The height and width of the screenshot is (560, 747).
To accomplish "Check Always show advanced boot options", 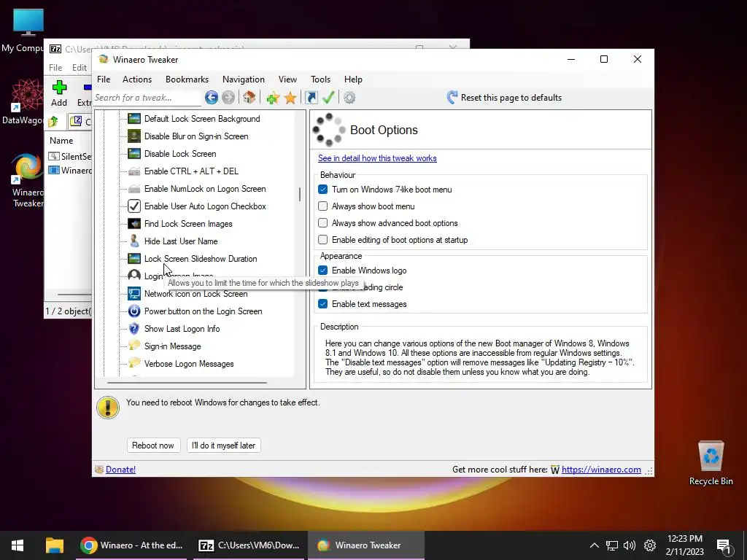I will (x=322, y=223).
